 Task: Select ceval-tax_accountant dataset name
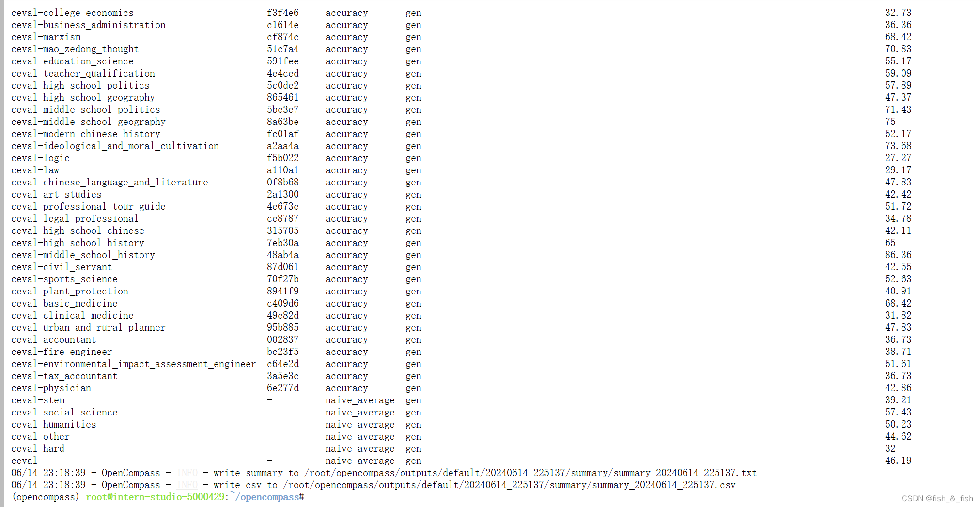pos(64,376)
